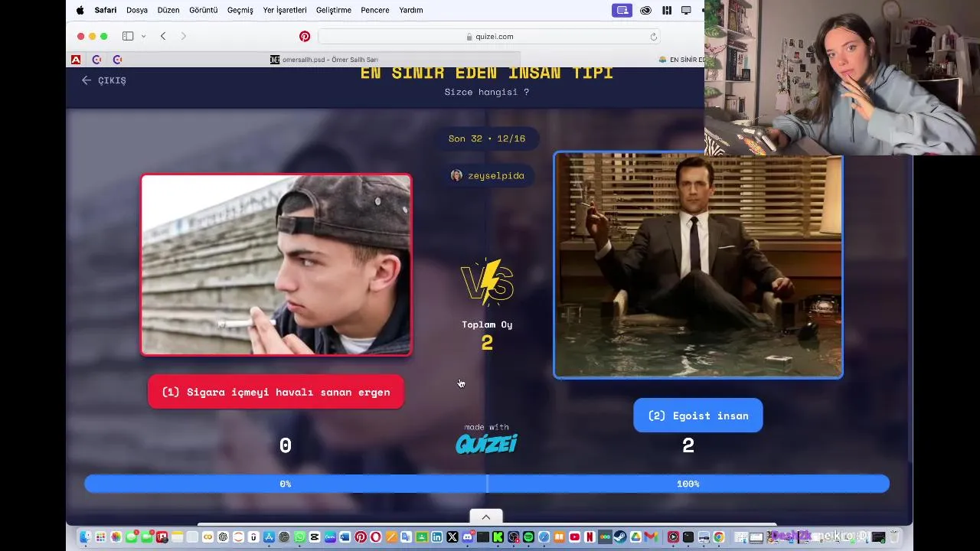Reload the page with the refresh icon
980x551 pixels.
[653, 36]
